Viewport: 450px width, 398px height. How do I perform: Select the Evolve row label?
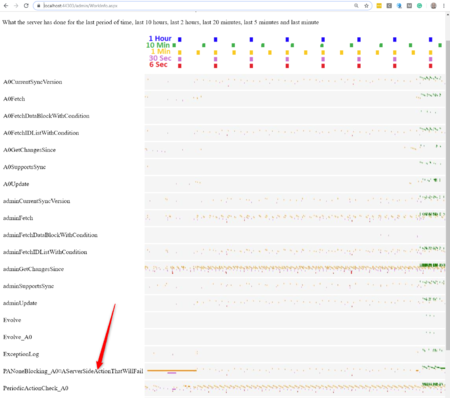pos(12,320)
